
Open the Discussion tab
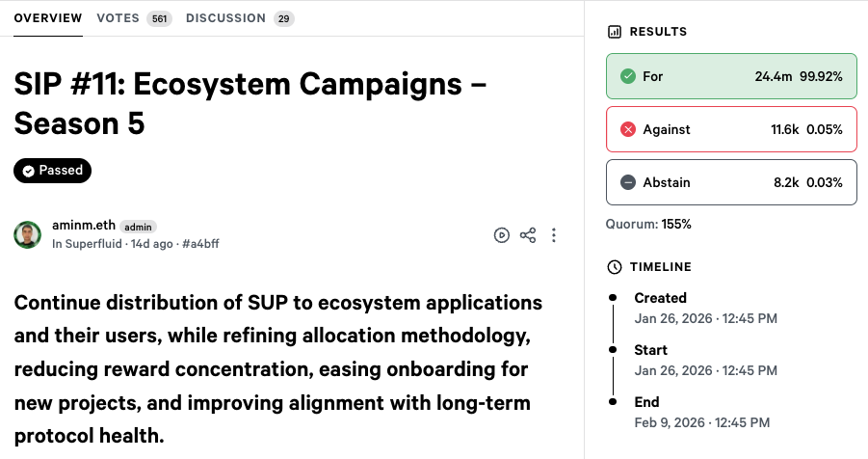coord(239,18)
